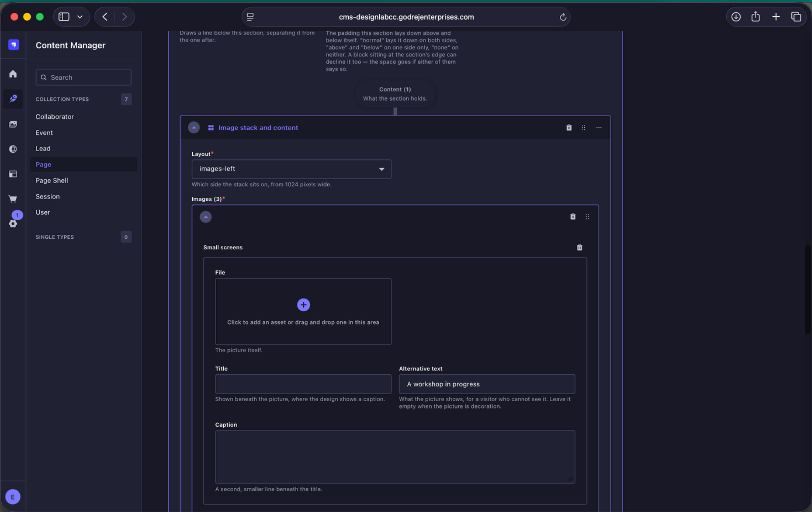The height and width of the screenshot is (512, 812).
Task: Click the plus icon to add asset
Action: (303, 305)
